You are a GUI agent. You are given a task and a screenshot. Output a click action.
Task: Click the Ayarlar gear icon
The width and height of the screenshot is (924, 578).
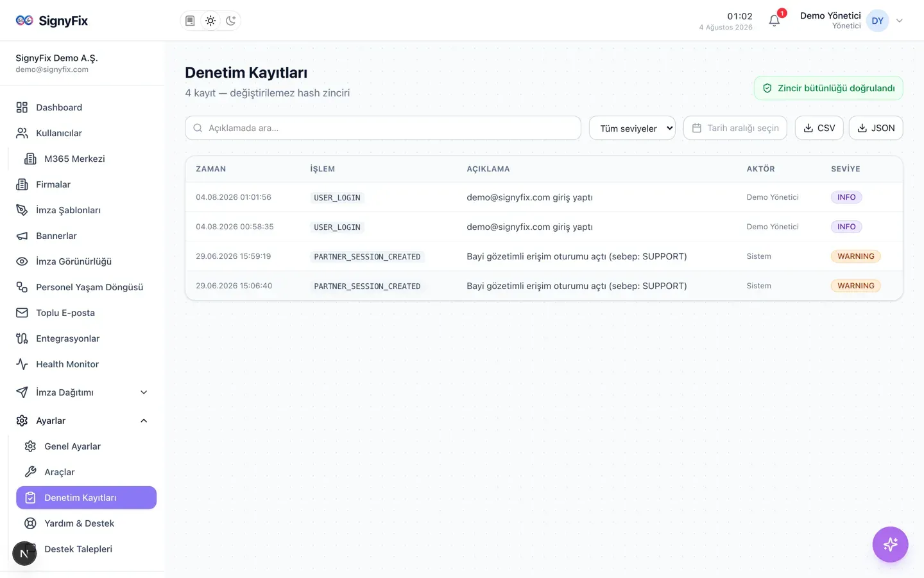point(22,421)
